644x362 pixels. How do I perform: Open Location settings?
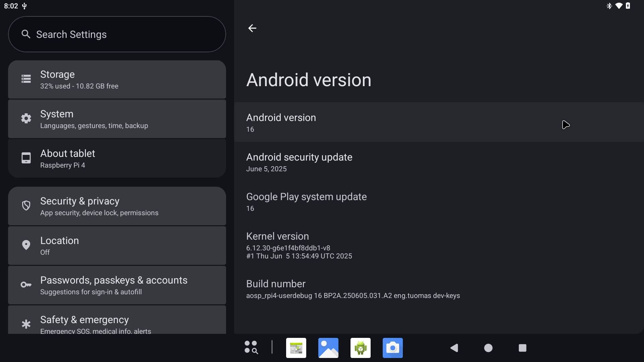(117, 246)
